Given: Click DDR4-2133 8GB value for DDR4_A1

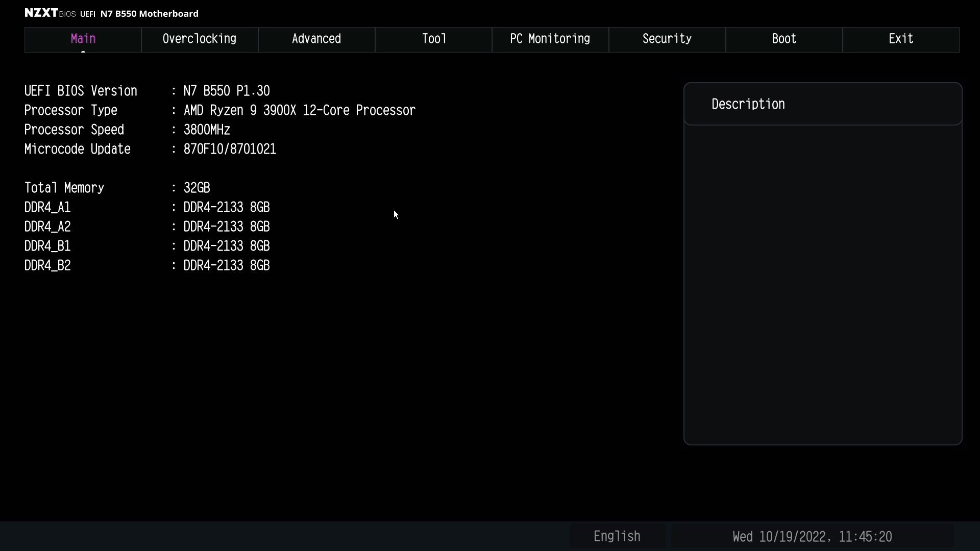Looking at the screenshot, I should (x=227, y=207).
